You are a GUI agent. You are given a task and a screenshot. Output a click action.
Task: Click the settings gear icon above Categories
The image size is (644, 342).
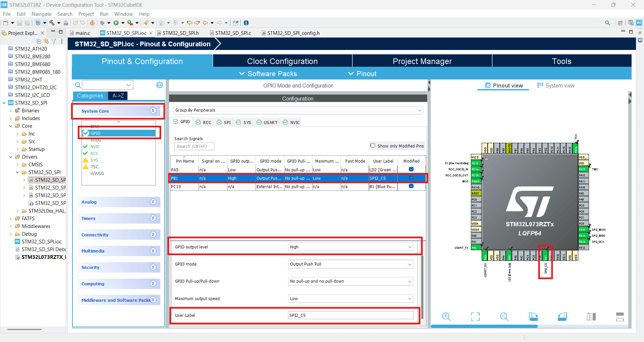coord(160,85)
